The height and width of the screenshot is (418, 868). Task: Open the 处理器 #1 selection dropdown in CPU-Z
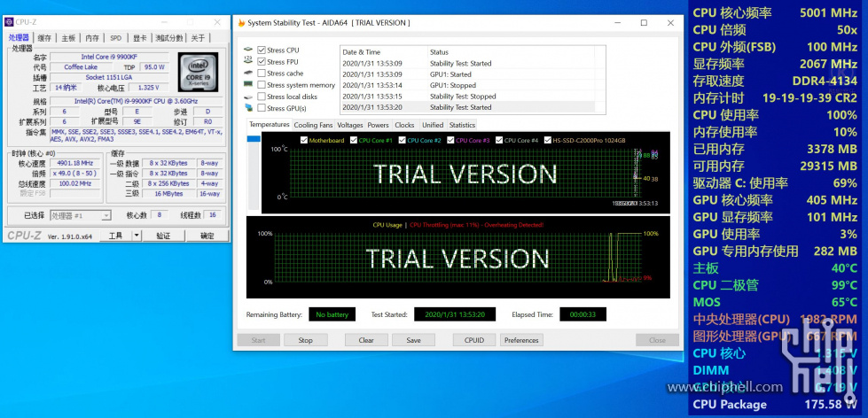pyautogui.click(x=81, y=215)
